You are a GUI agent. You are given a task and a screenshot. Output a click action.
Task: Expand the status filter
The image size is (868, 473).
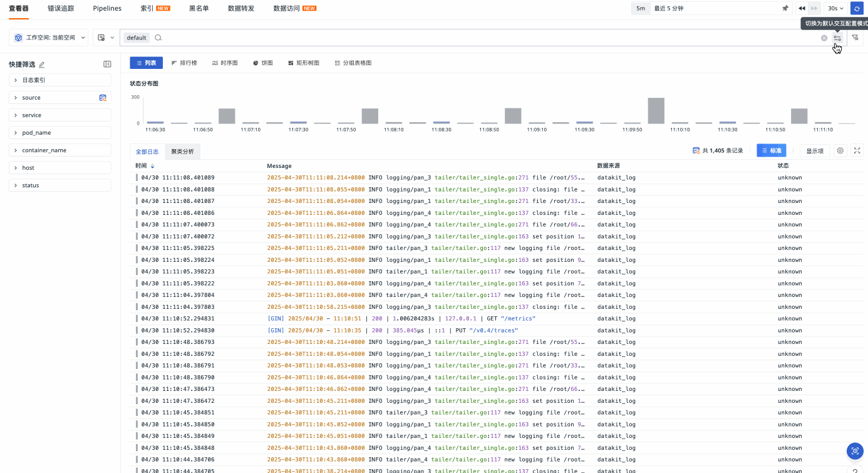pyautogui.click(x=60, y=185)
